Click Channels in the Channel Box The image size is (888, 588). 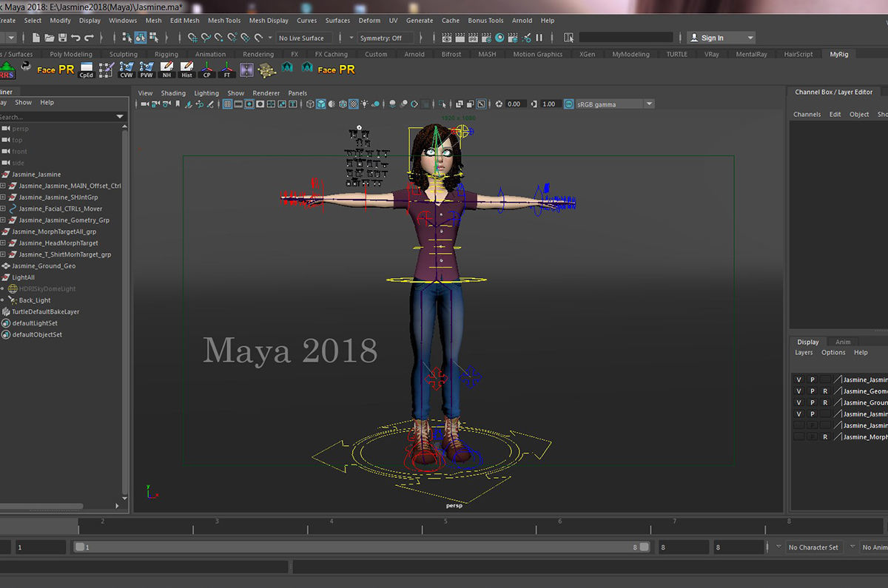(x=807, y=115)
